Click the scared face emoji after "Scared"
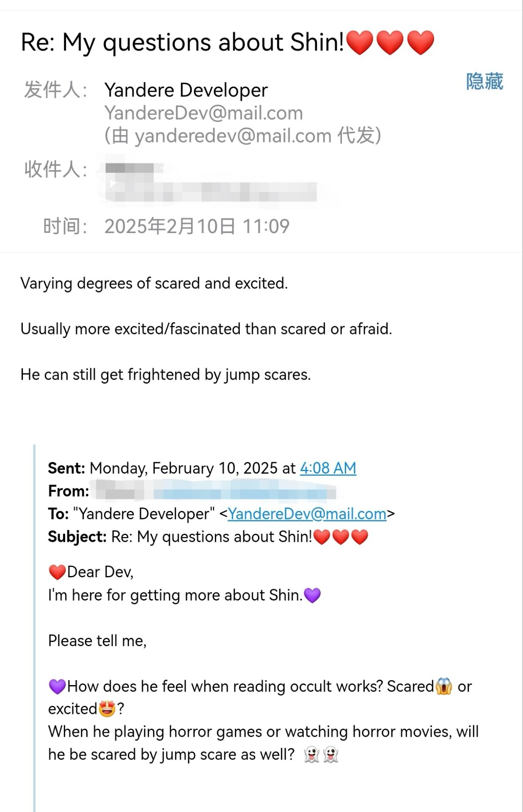This screenshot has height=812, width=523. (x=444, y=686)
